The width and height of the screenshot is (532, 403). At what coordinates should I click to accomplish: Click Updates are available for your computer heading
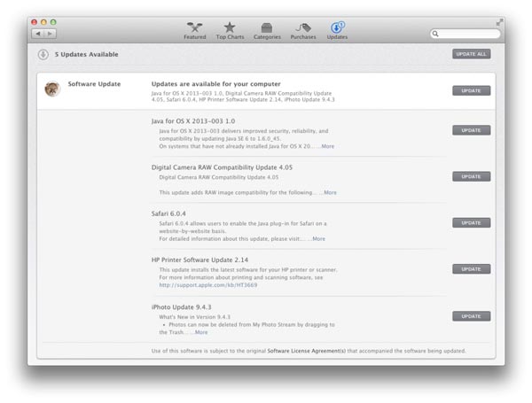215,84
